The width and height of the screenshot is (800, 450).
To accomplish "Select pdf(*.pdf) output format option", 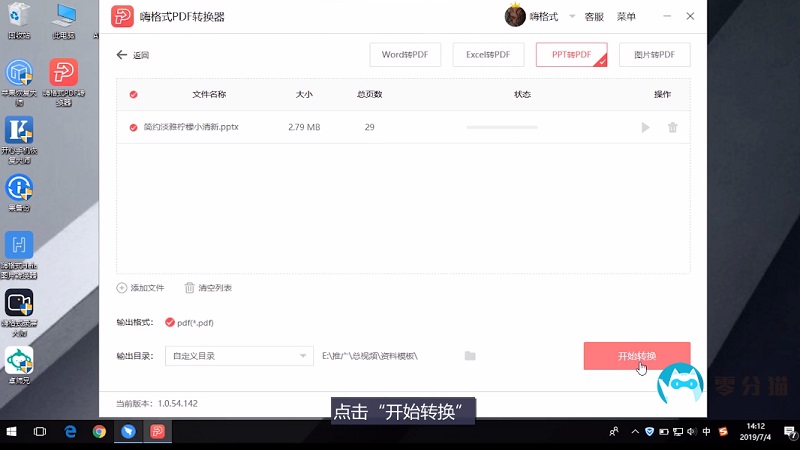I will point(169,322).
